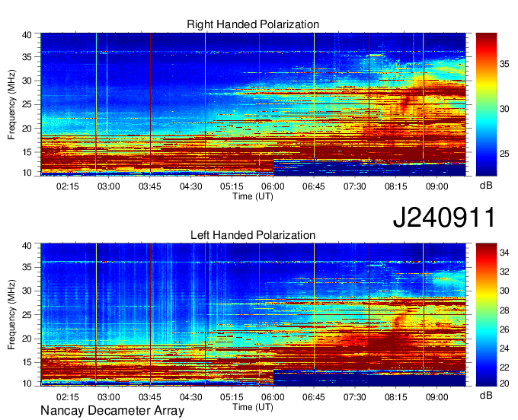The image size is (518, 420).
Task: Click the Left Handed Polarization spectrogram image
Action: point(254,315)
